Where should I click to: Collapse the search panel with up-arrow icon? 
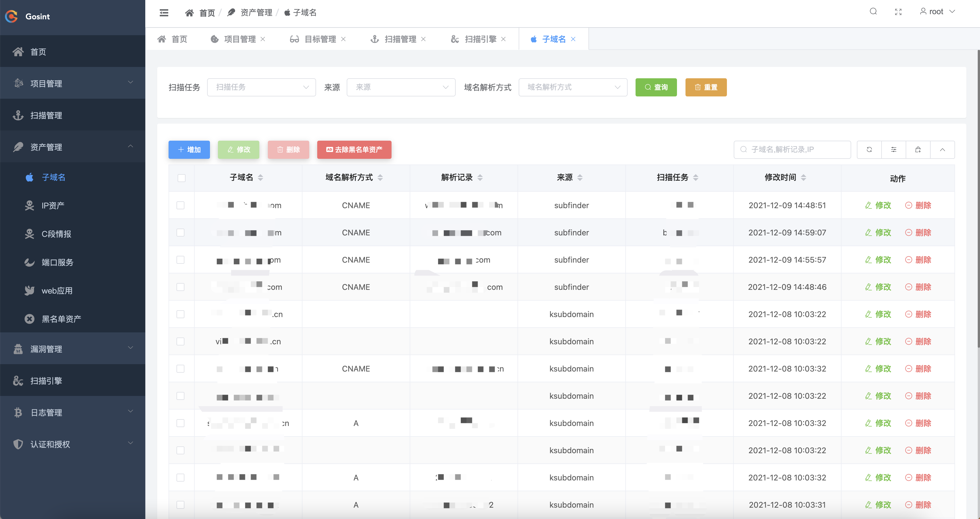[942, 149]
